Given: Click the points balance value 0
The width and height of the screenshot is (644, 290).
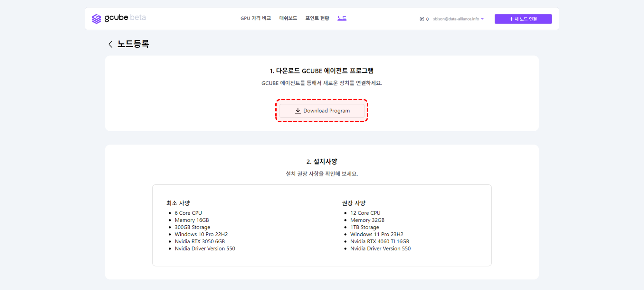Looking at the screenshot, I should (x=427, y=19).
